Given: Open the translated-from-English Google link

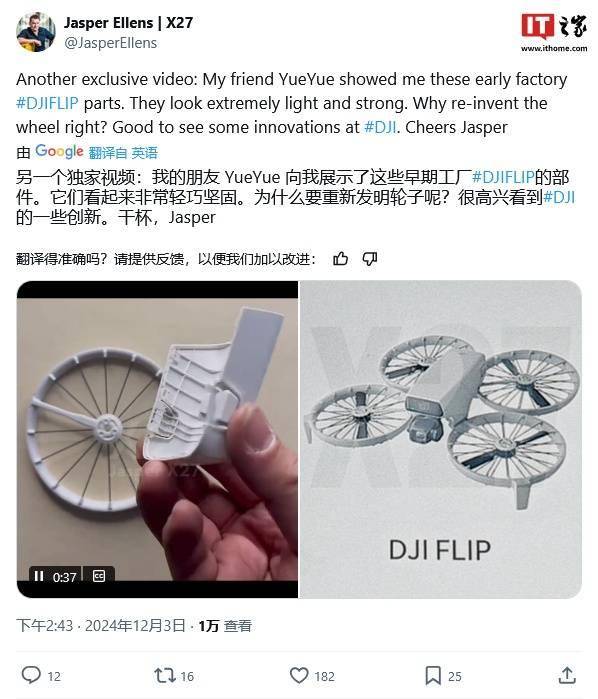Looking at the screenshot, I should pyautogui.click(x=123, y=153).
